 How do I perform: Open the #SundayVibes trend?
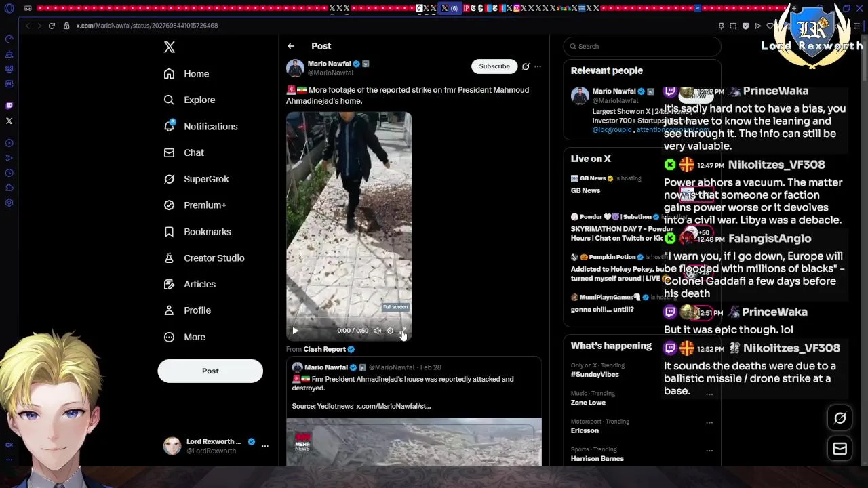[x=595, y=374]
